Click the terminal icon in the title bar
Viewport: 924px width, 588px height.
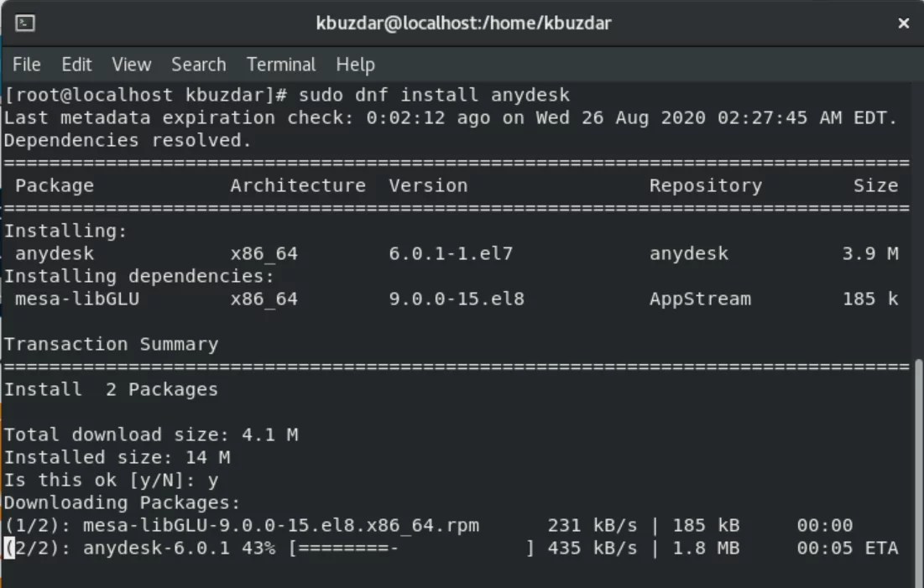26,23
